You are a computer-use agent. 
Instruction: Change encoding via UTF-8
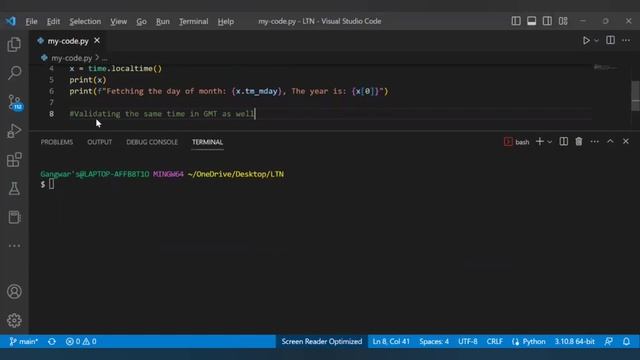point(468,341)
